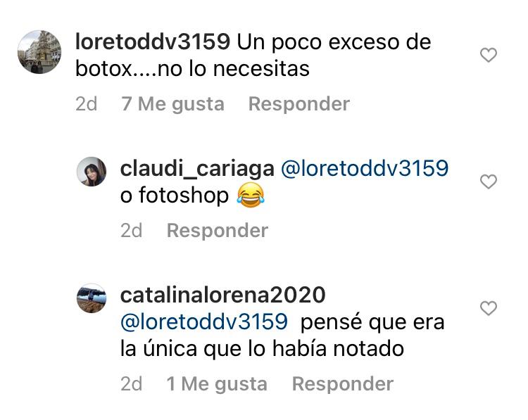Image resolution: width=528 pixels, height=420 pixels.
Task: Reply to claudi_cariaga's fotoshop comment
Action: 218,231
